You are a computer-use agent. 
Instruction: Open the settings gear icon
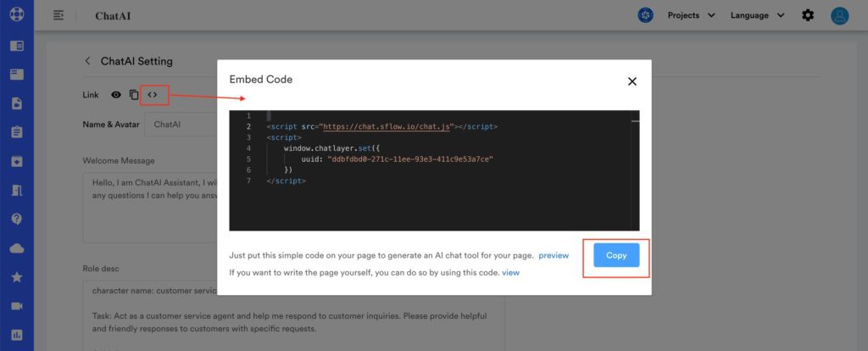coord(808,15)
